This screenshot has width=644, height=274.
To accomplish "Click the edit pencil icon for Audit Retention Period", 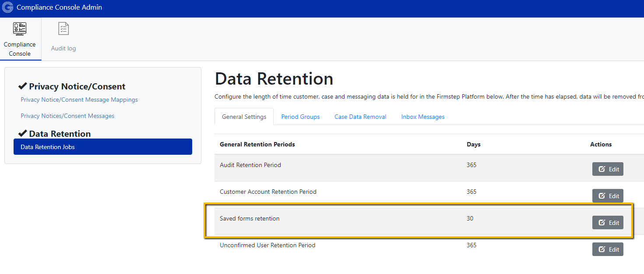I will pos(602,169).
